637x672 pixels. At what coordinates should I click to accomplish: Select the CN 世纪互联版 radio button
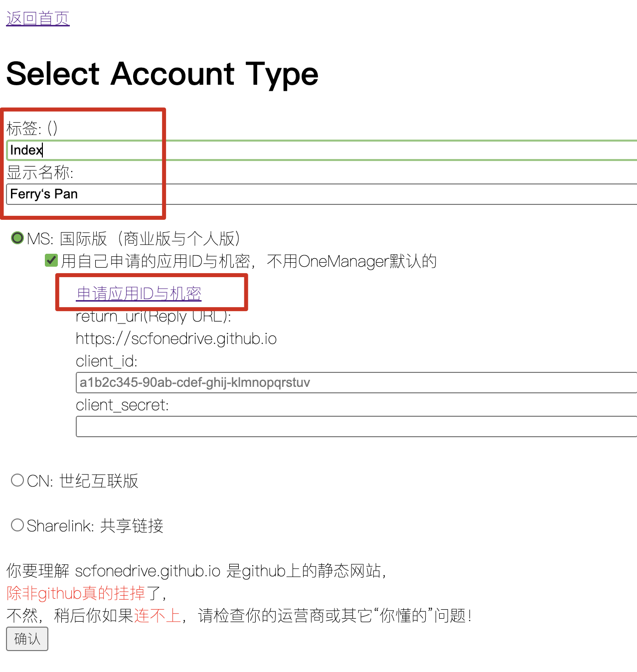pos(17,480)
